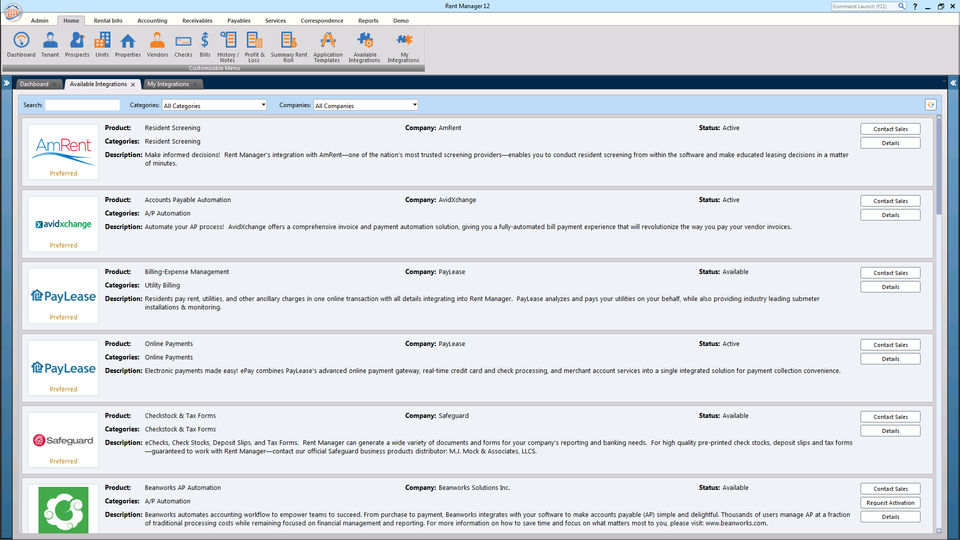Screen dimensions: 960x540
Task: Open the Units icon
Action: tap(102, 45)
